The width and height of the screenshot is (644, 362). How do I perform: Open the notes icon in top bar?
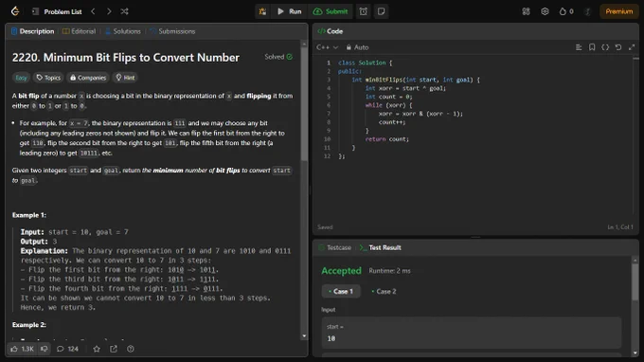pyautogui.click(x=381, y=11)
